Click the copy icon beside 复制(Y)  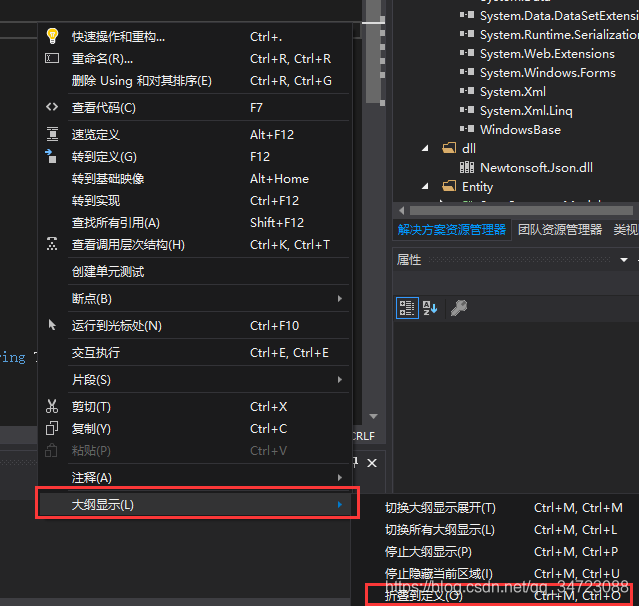click(52, 428)
